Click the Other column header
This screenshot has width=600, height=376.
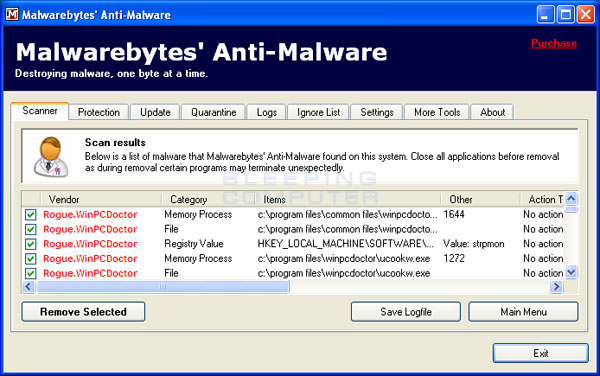pyautogui.click(x=481, y=199)
